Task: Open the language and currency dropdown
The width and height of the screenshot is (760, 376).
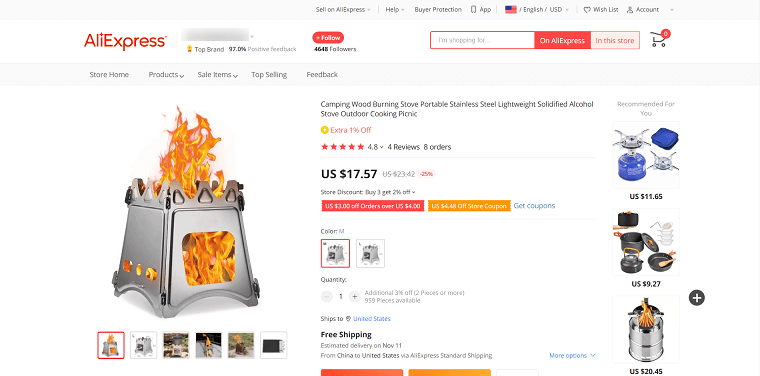Action: click(x=537, y=10)
